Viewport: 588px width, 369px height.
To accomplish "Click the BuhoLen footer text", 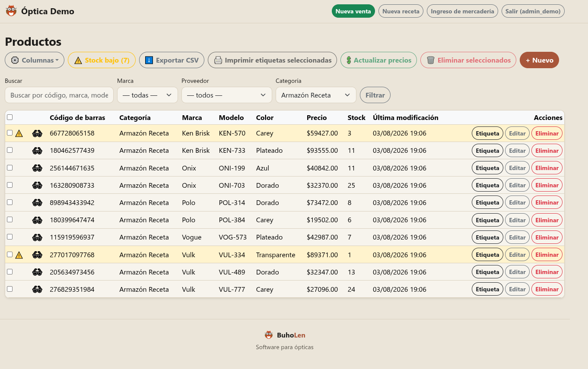I will [291, 335].
